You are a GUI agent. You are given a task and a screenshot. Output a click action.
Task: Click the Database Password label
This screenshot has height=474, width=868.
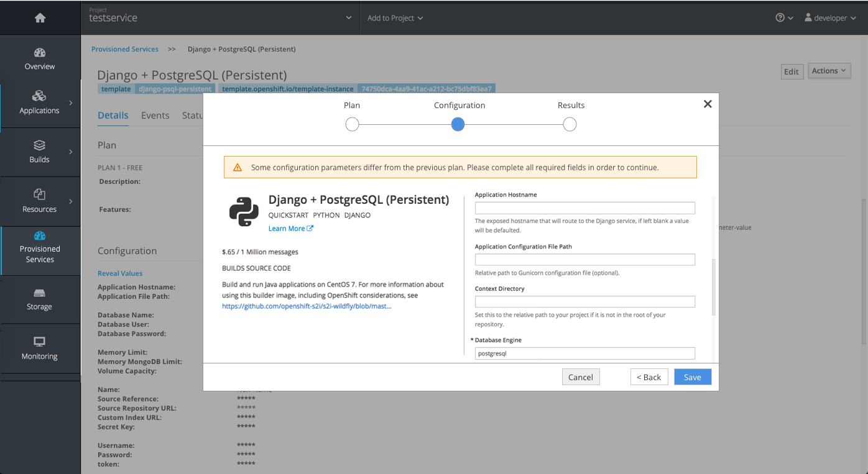[x=132, y=334]
